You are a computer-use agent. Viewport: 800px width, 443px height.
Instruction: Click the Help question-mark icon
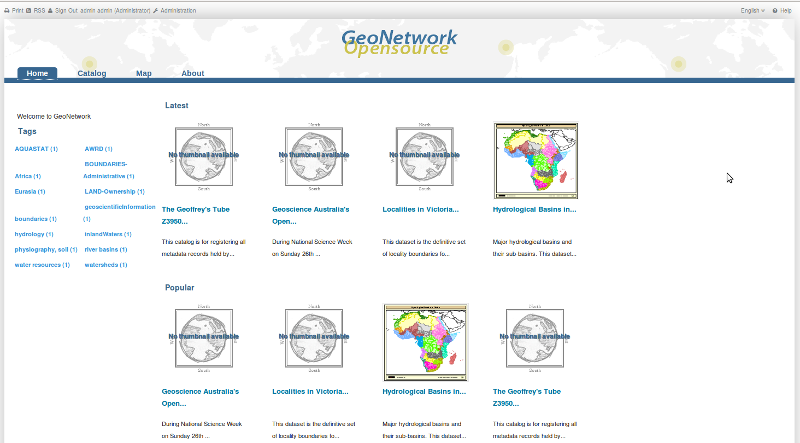click(x=774, y=10)
